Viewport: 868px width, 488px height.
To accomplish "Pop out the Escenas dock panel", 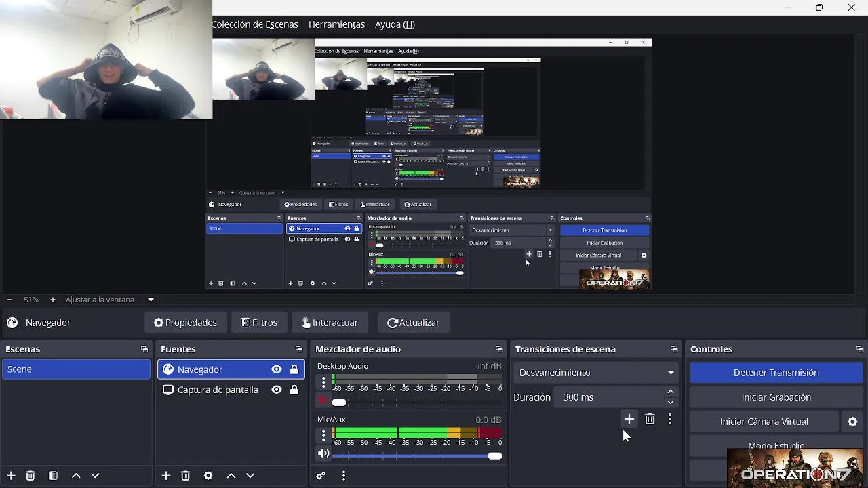I will [x=144, y=349].
